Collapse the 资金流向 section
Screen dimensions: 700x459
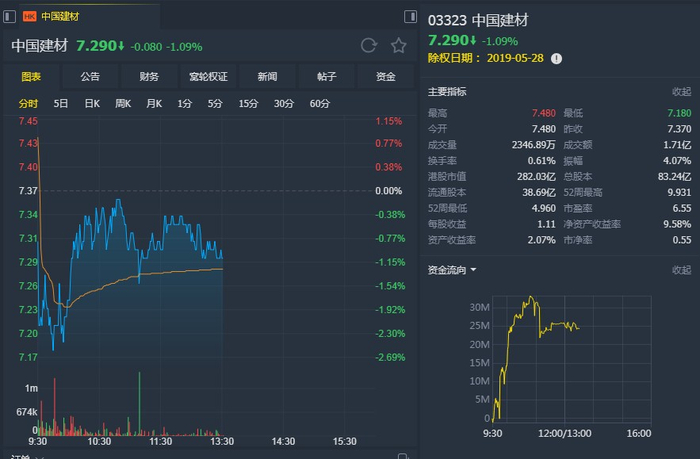[681, 270]
